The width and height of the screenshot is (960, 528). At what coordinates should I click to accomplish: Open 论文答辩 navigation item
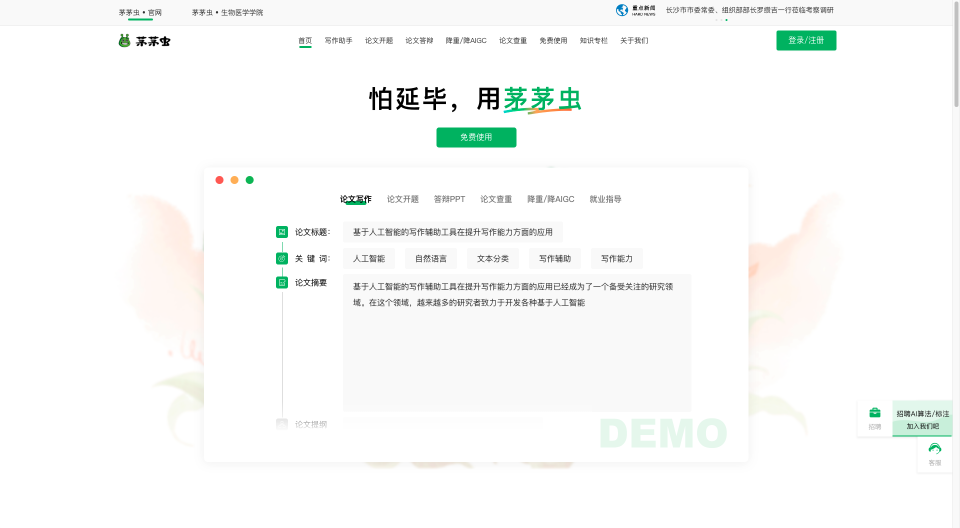419,40
